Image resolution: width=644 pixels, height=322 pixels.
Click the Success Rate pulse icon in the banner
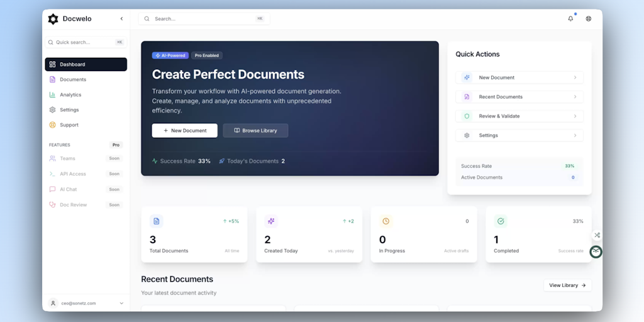(x=155, y=162)
